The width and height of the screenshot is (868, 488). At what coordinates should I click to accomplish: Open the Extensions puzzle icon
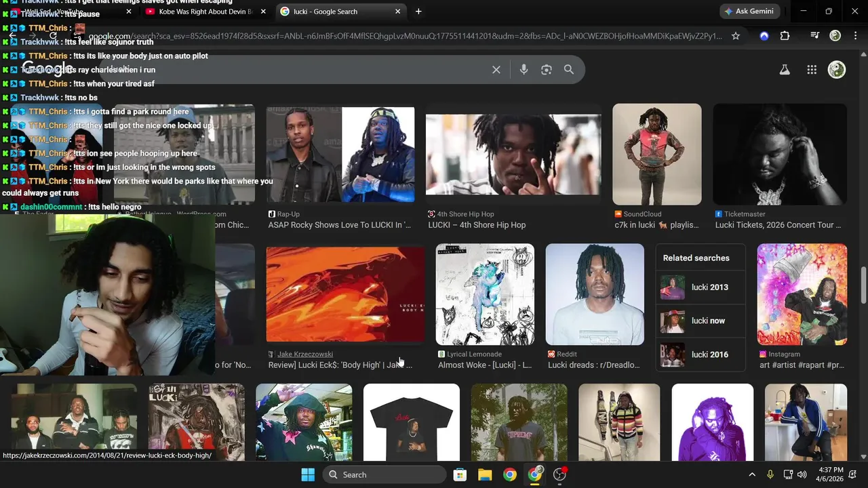785,36
